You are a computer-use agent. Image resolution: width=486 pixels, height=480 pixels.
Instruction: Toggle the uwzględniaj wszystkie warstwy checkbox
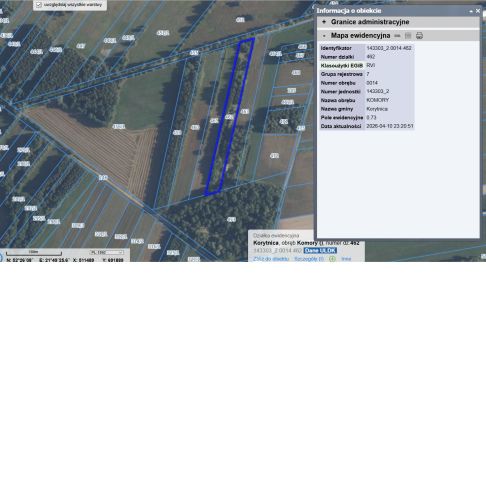(x=39, y=5)
